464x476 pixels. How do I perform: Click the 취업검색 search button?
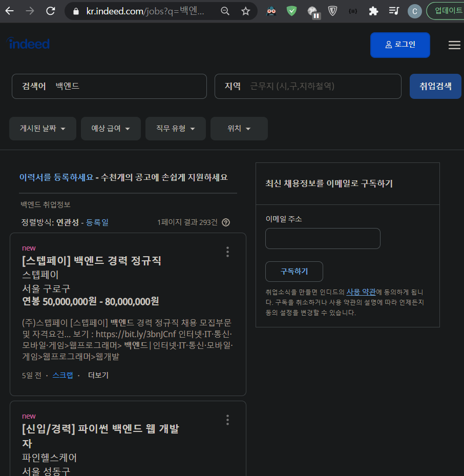tap(435, 86)
